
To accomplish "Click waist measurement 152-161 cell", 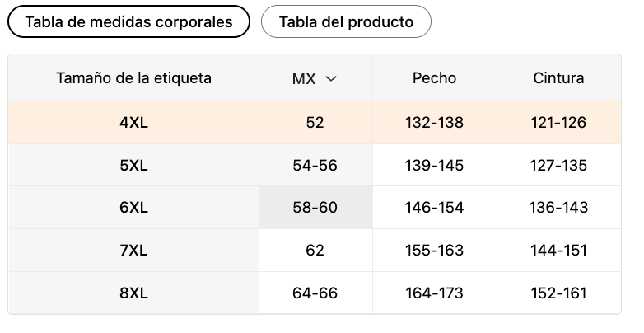I will [x=559, y=293].
